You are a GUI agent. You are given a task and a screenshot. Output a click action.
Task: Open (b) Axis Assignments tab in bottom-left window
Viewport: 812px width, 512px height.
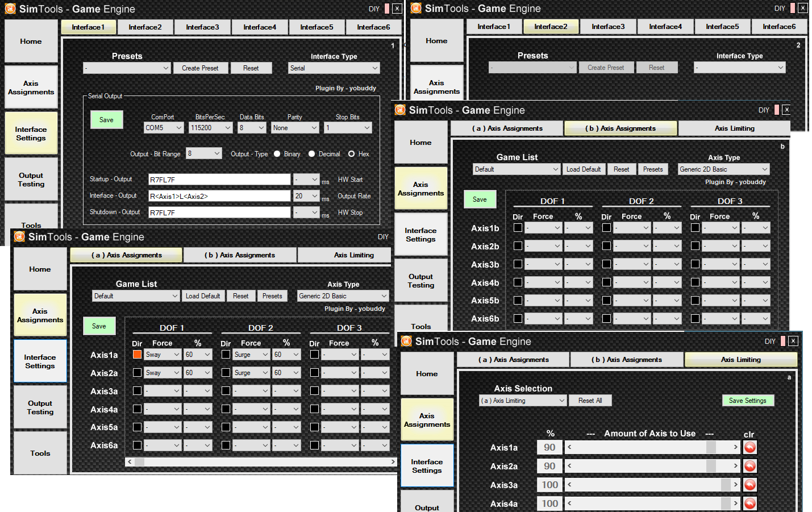coord(240,255)
